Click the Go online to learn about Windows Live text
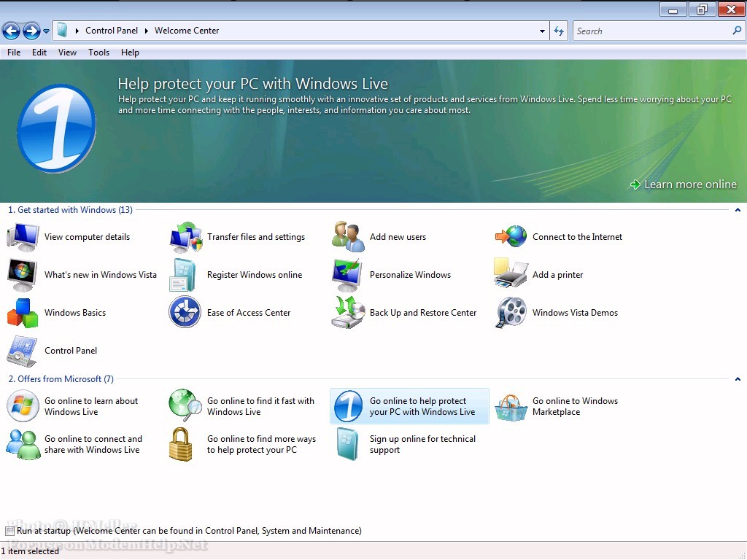This screenshot has height=560, width=747. point(91,406)
